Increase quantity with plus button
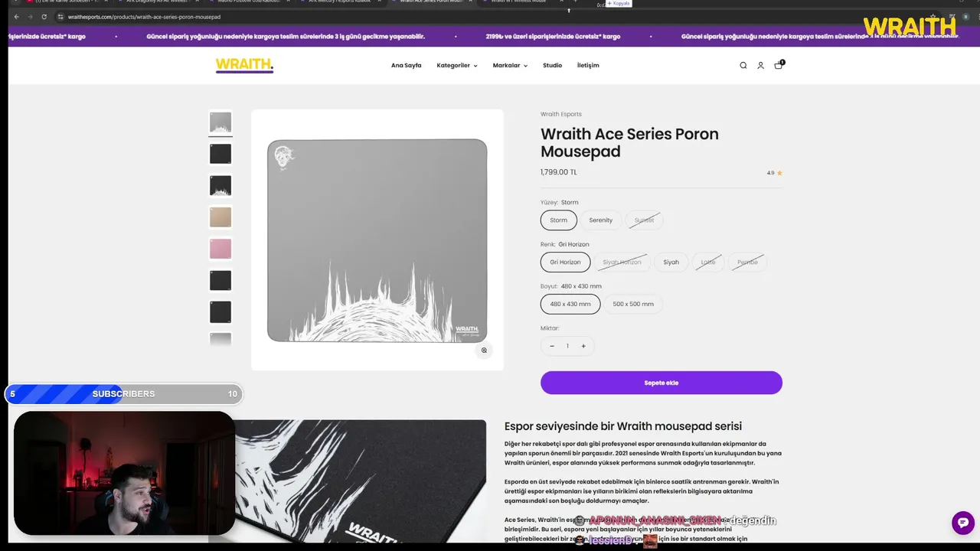 coord(583,346)
